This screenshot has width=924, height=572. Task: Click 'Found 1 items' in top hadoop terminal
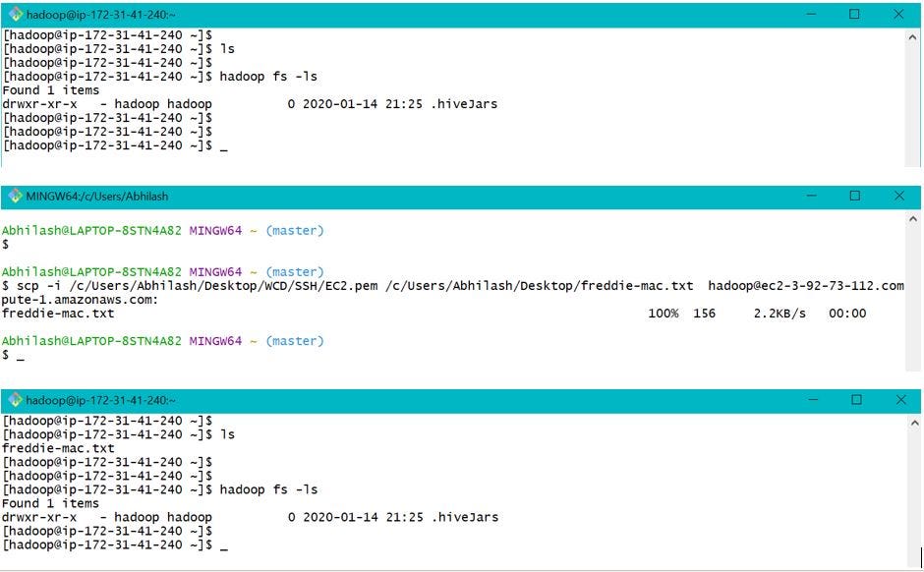51,90
